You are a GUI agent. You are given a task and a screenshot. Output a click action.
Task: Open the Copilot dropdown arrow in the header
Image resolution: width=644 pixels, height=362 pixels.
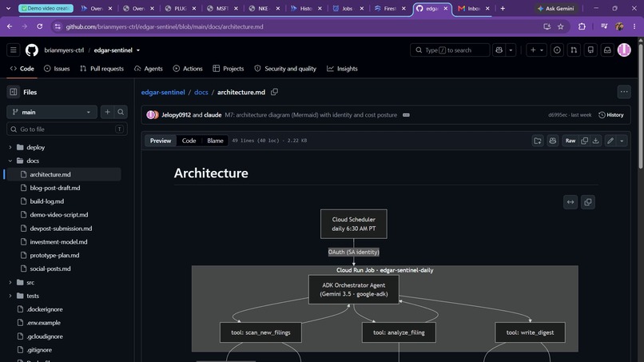point(511,50)
